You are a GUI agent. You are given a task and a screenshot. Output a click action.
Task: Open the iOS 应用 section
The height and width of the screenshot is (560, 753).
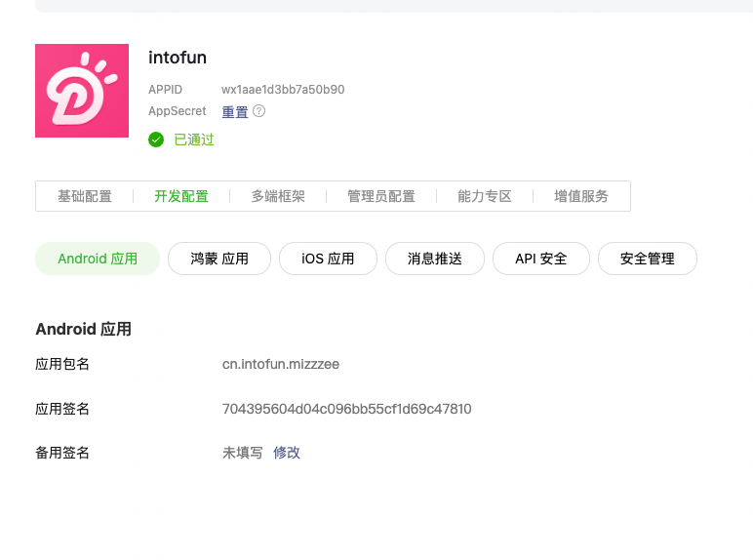328,259
